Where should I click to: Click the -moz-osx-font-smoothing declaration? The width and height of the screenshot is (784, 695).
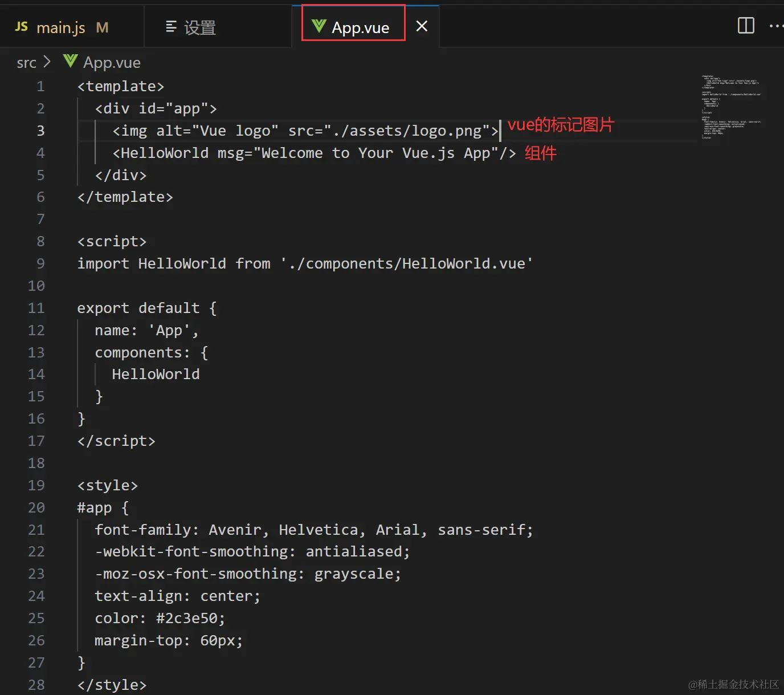click(248, 574)
